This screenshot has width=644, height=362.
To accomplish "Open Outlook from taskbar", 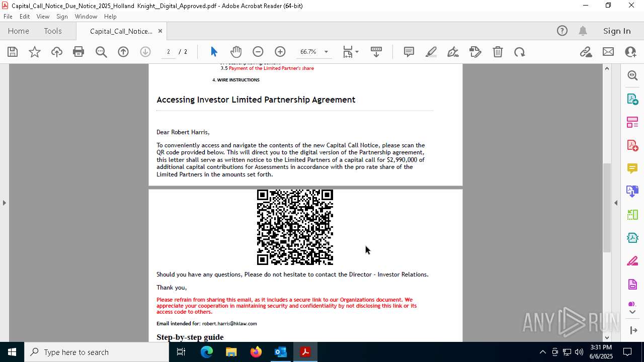I will (280, 352).
